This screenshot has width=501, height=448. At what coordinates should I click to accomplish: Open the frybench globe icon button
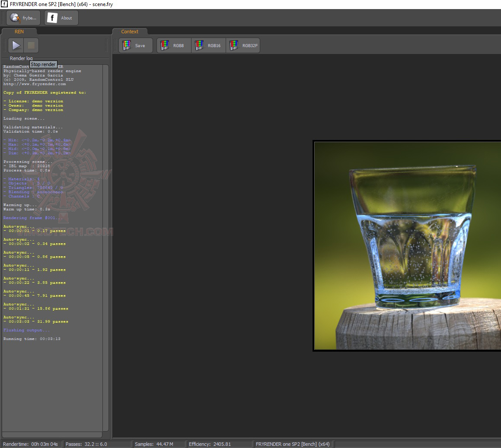[23, 18]
